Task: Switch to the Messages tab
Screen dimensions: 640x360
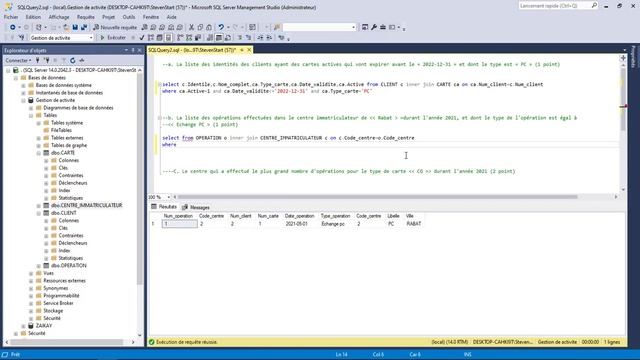Action: click(x=196, y=207)
